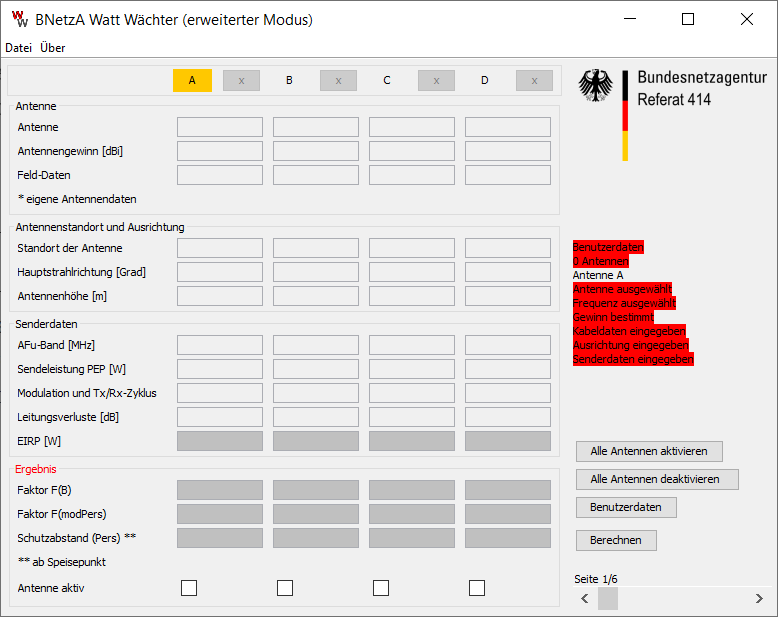Screen dimensions: 778x617
Task: Open Modulation und Tx/Rx-Zyklus field for column B
Action: click(x=316, y=393)
